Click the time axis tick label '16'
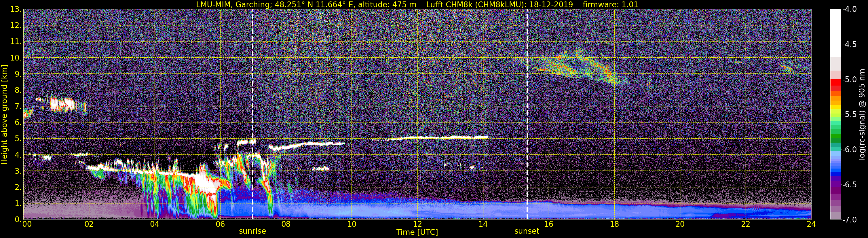Viewport: 868px width, 238px height. [x=548, y=224]
